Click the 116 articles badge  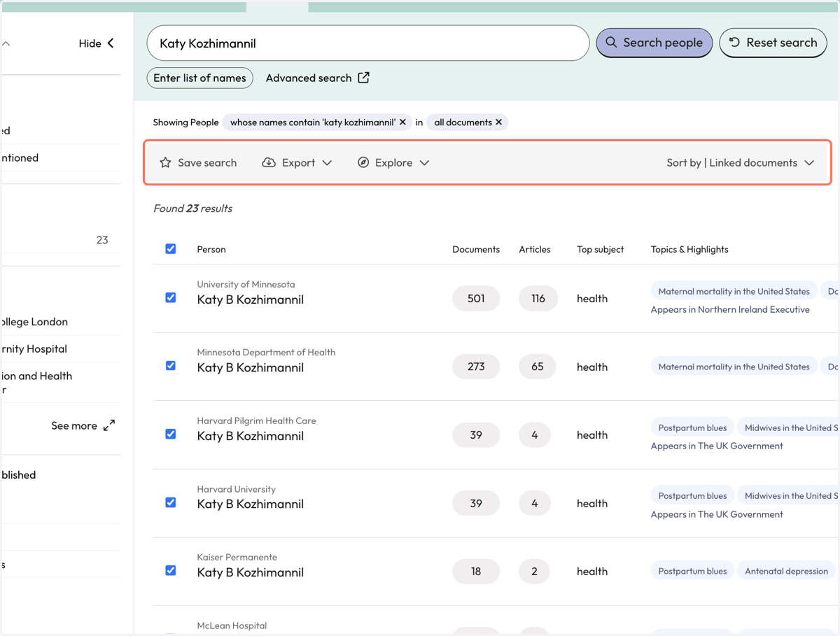click(538, 299)
